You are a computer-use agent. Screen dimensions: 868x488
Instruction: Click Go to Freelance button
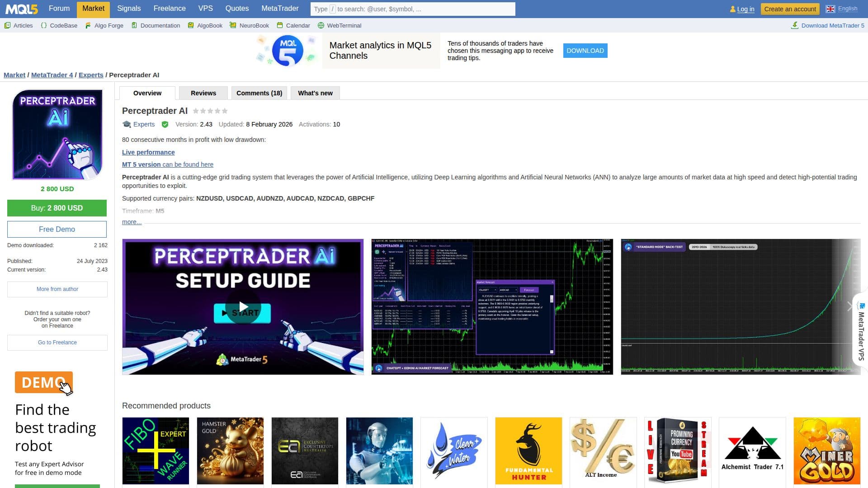pyautogui.click(x=57, y=343)
